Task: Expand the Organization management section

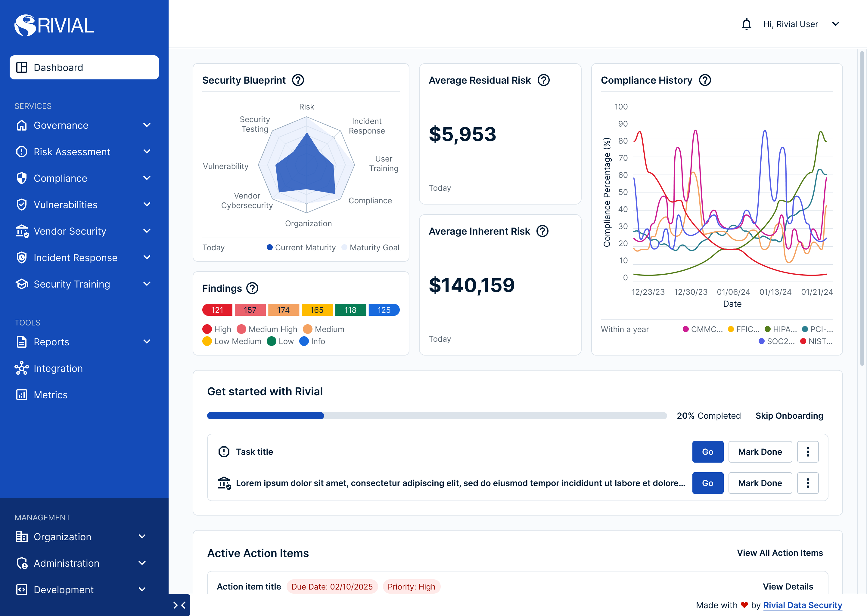Action: 142,536
